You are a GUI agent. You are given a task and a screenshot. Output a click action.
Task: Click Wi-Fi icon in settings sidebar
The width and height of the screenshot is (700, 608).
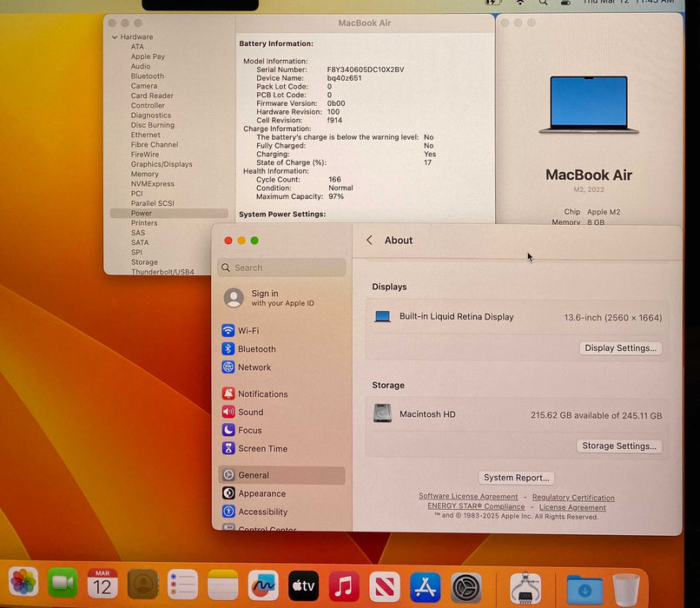(228, 330)
